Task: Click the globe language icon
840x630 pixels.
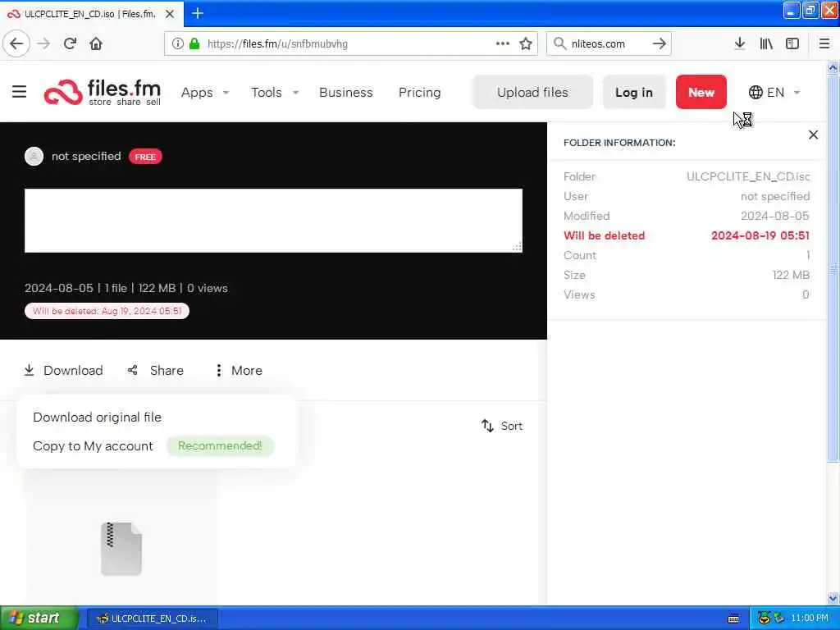Action: tap(756, 92)
